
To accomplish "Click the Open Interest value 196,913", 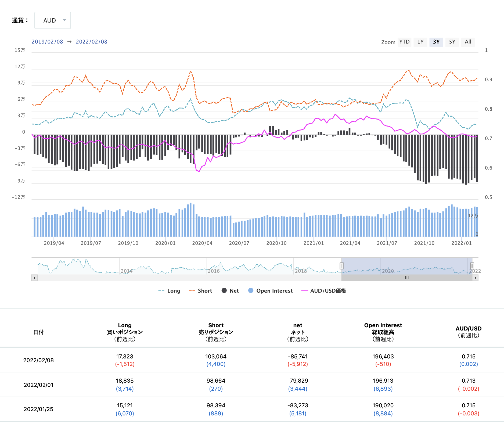I will 383,381.
